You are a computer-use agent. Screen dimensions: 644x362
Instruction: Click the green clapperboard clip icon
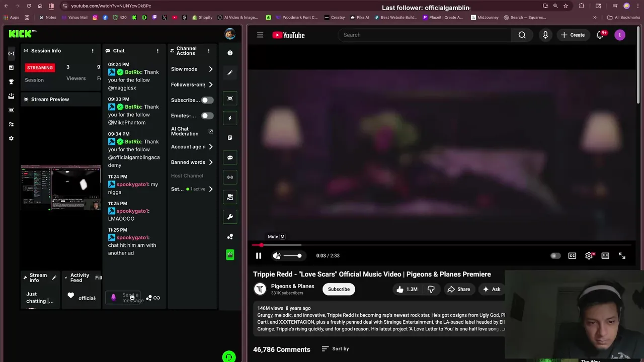230,255
